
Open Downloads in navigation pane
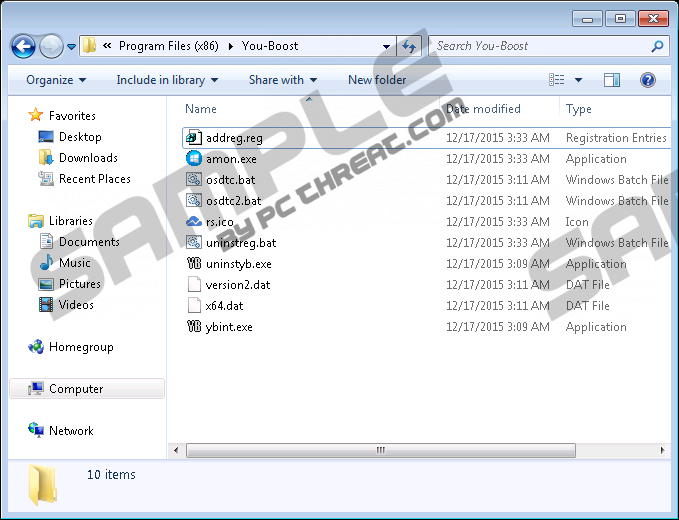click(x=88, y=158)
